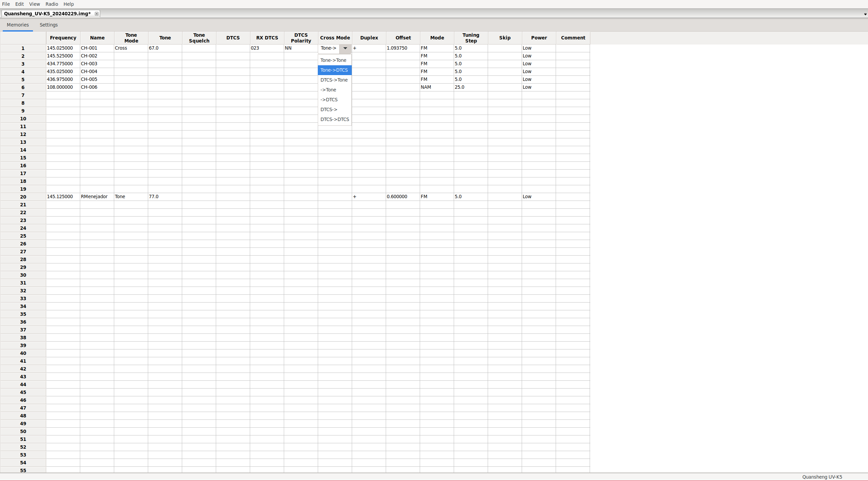
Task: Open tab list arrow at top right
Action: coord(865,14)
